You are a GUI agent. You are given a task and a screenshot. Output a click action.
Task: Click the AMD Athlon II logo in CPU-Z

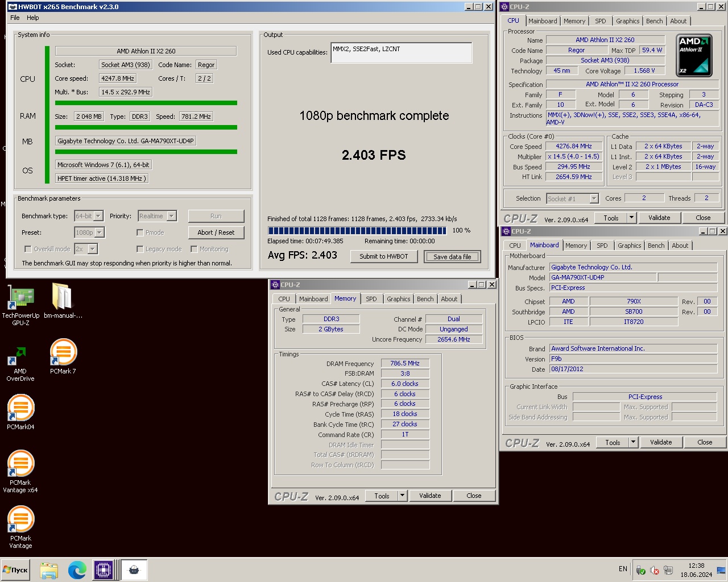[694, 55]
